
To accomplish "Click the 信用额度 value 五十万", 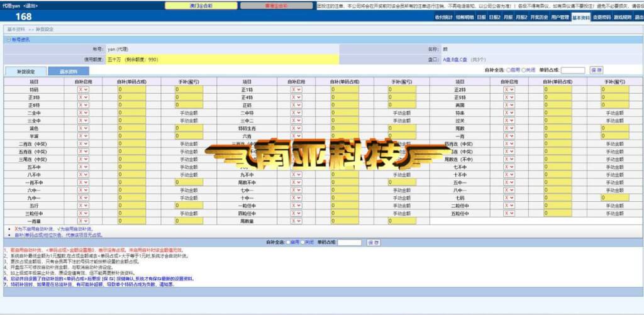I will [x=114, y=60].
